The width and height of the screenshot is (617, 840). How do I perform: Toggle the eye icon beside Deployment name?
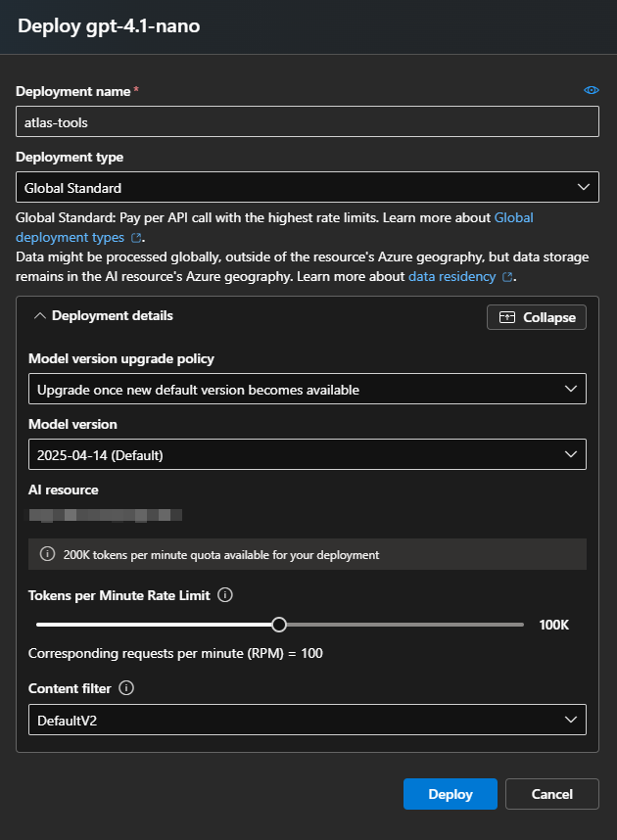click(x=592, y=90)
